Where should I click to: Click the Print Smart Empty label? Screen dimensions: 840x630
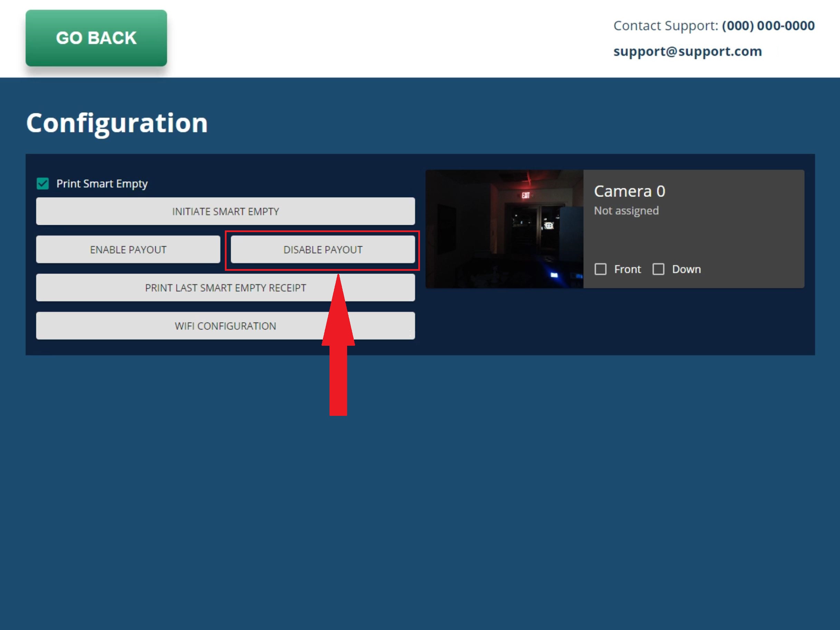102,184
